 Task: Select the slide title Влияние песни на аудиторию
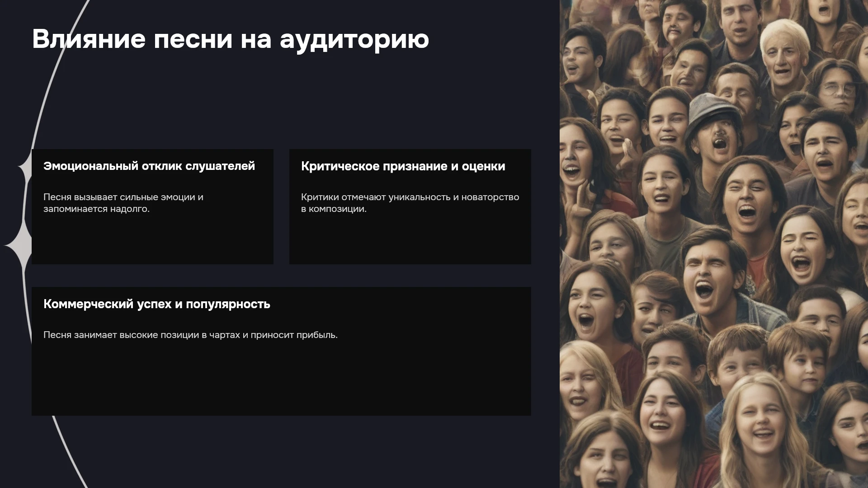(x=231, y=39)
